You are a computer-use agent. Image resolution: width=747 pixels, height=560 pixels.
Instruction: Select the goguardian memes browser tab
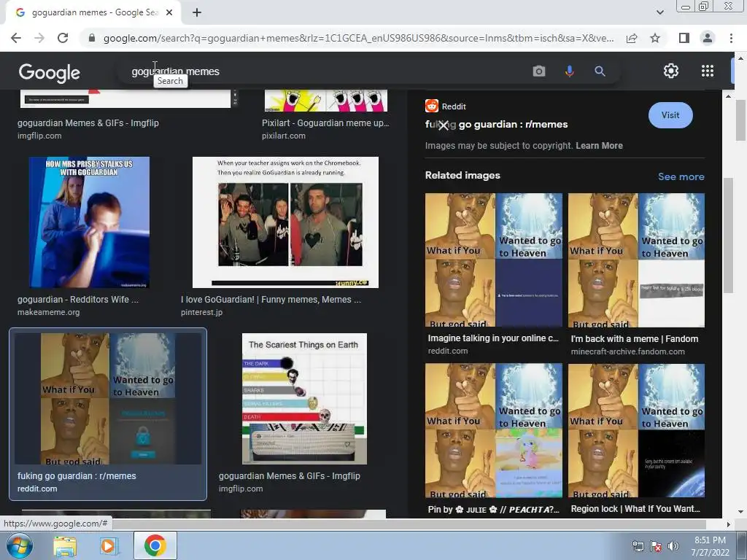tap(93, 13)
